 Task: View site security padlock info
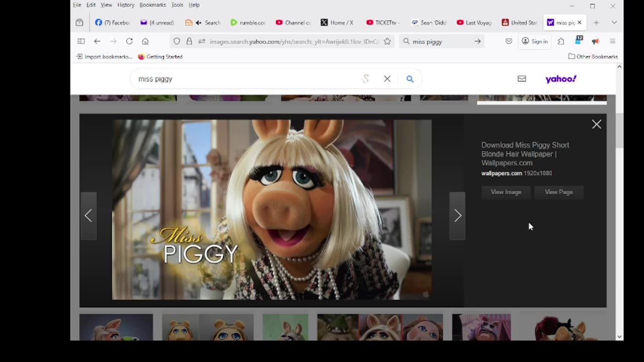(189, 41)
